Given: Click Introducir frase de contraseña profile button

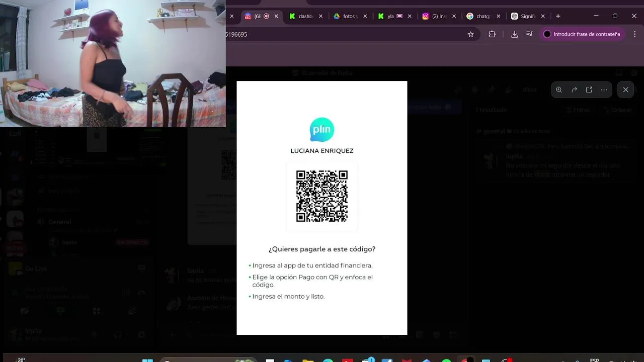Looking at the screenshot, I should coord(582,34).
